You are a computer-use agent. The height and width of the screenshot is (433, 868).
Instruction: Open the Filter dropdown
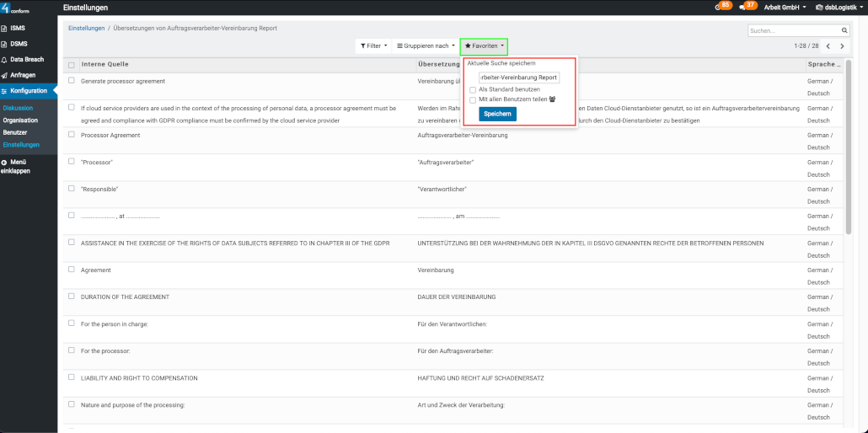373,46
